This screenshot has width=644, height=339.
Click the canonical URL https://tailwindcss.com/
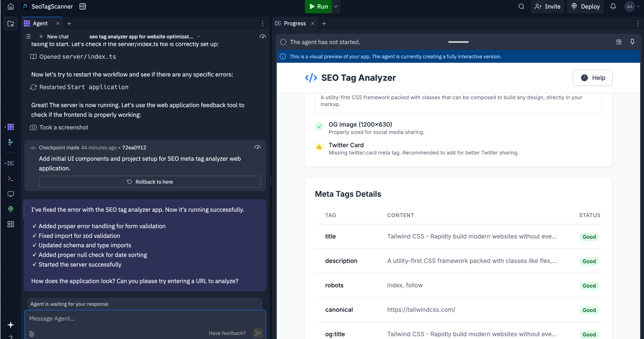click(421, 310)
